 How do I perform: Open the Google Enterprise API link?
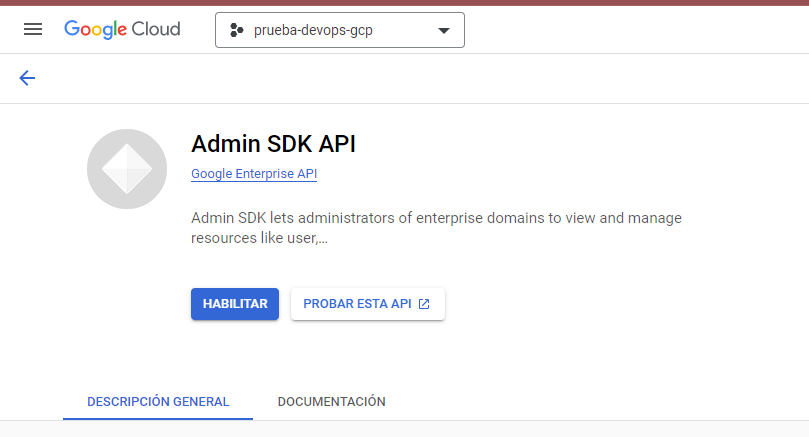point(254,174)
